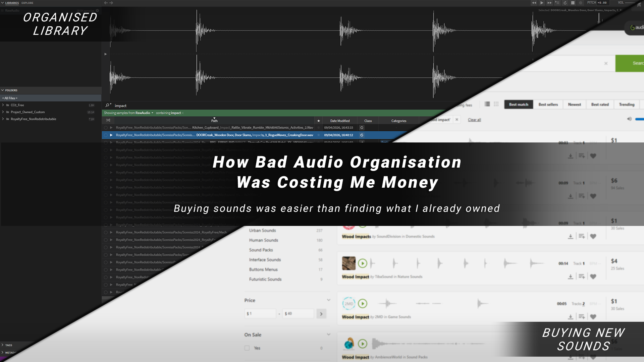This screenshot has width=644, height=362.
Task: Collapse the Price filter section
Action: coord(329,300)
